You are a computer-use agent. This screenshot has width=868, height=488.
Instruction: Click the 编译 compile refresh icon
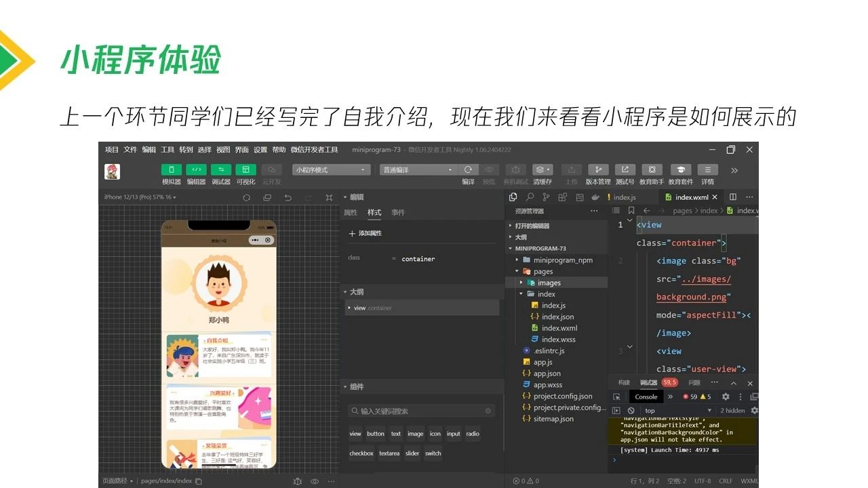[x=468, y=169]
